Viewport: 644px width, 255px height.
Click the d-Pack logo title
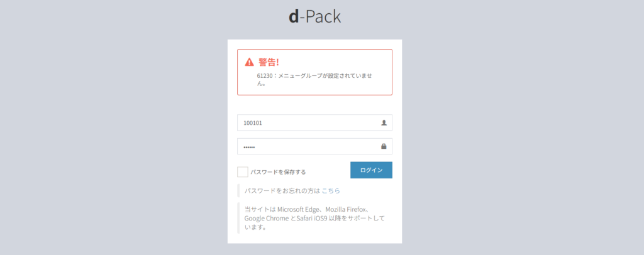(x=314, y=17)
